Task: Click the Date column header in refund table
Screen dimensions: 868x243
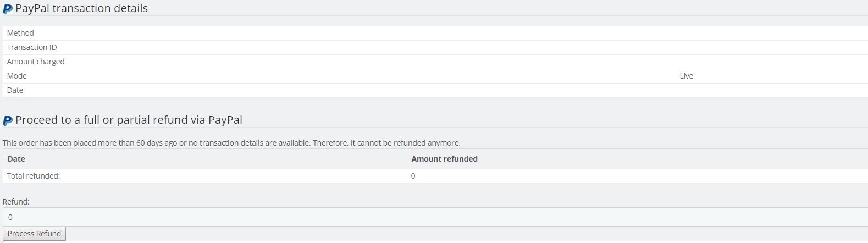Action: tap(16, 159)
